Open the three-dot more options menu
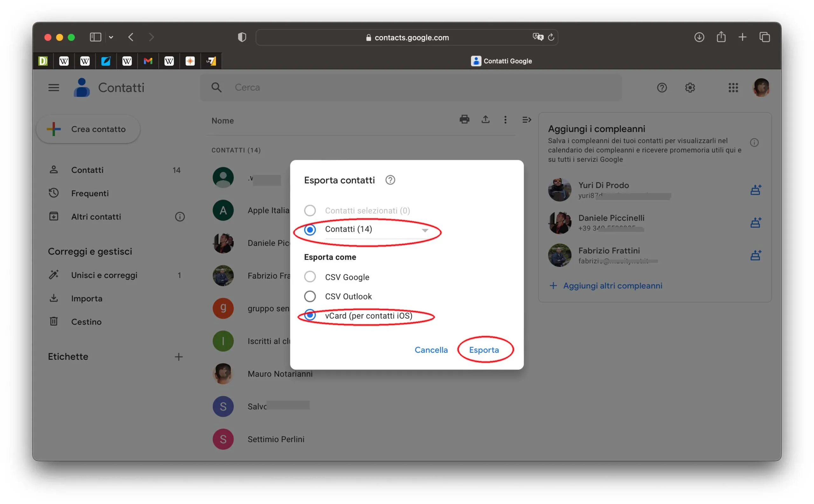The width and height of the screenshot is (814, 504). (x=505, y=120)
